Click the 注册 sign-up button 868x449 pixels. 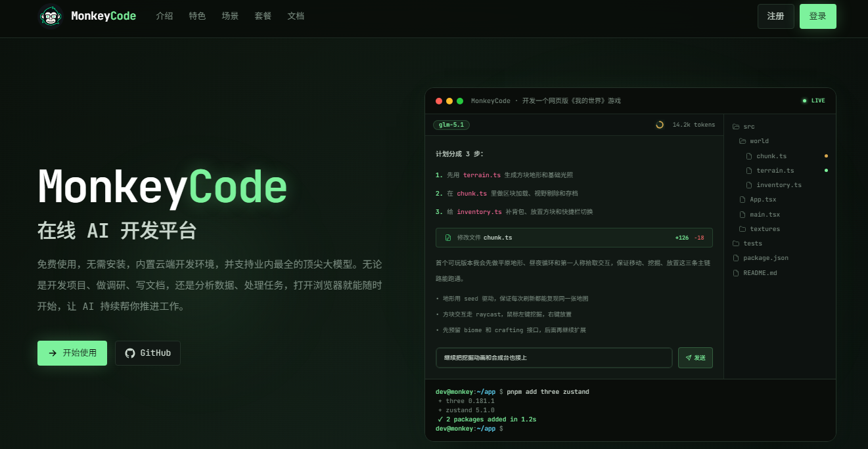[x=776, y=16]
